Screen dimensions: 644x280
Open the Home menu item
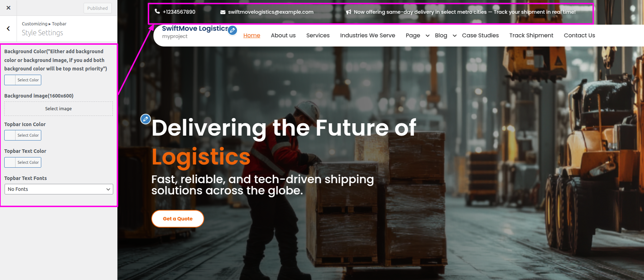252,35
